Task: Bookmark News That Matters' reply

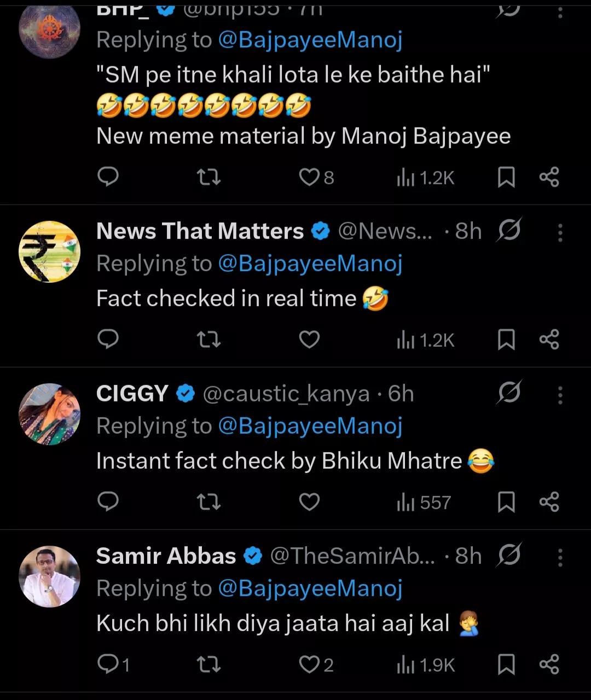Action: click(x=506, y=340)
